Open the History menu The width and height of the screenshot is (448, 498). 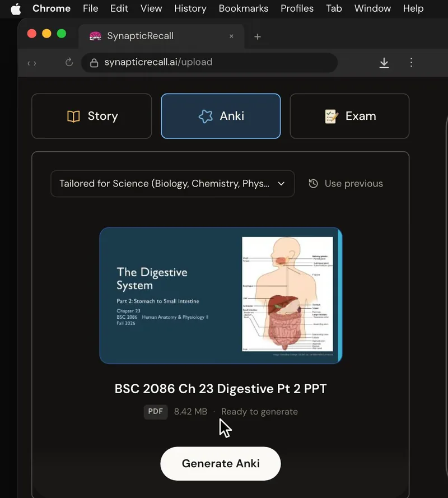pyautogui.click(x=190, y=8)
